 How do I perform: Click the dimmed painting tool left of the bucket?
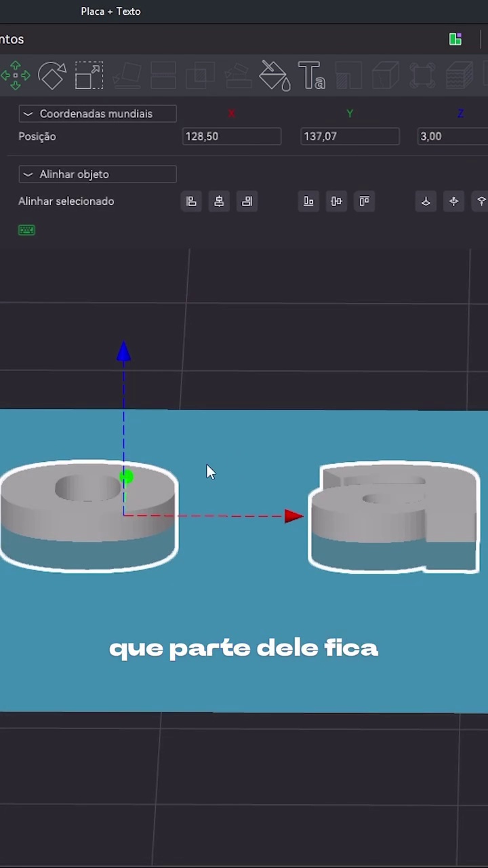point(237,75)
